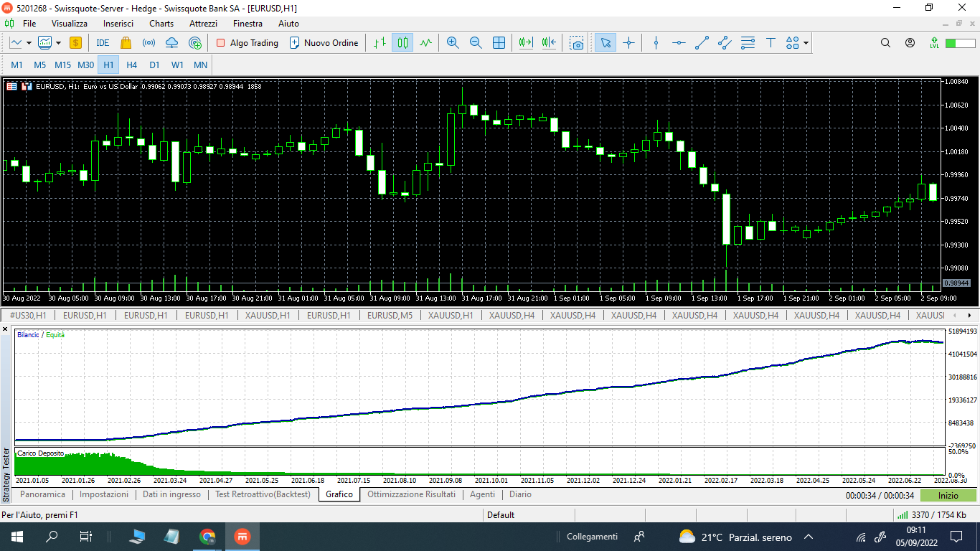Select the M15 timeframe
This screenshot has height=551, width=980.
(62, 65)
